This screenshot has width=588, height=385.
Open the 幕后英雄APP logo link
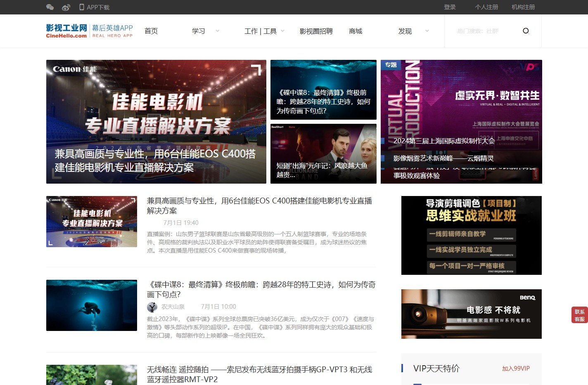[112, 31]
